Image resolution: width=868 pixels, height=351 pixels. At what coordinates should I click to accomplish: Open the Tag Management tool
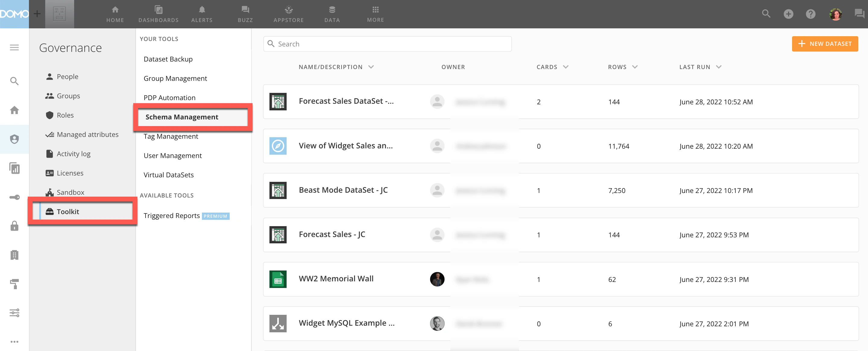pos(171,136)
